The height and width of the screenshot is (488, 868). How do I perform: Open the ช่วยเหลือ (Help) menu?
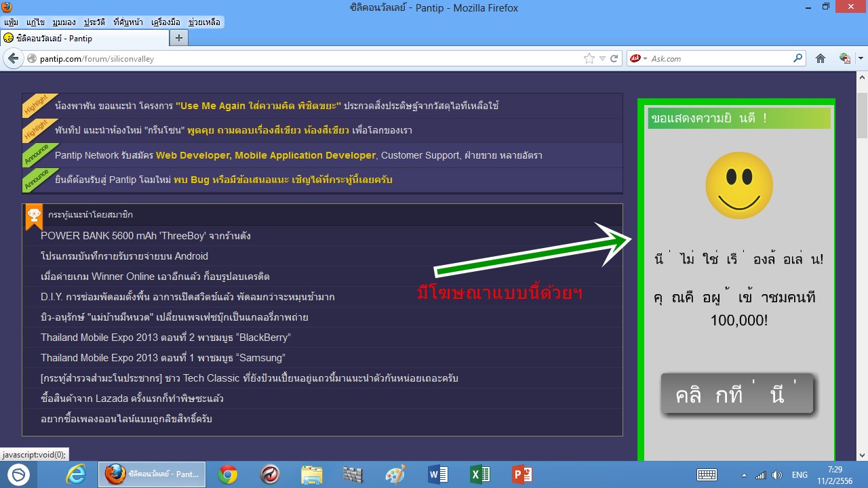click(204, 22)
